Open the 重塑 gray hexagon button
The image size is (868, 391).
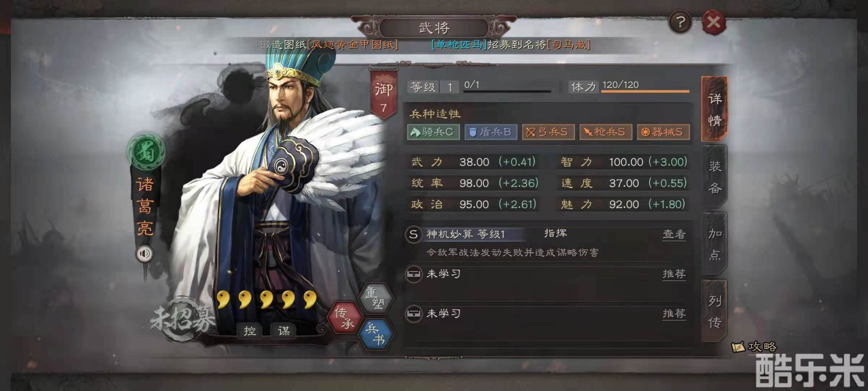(375, 298)
